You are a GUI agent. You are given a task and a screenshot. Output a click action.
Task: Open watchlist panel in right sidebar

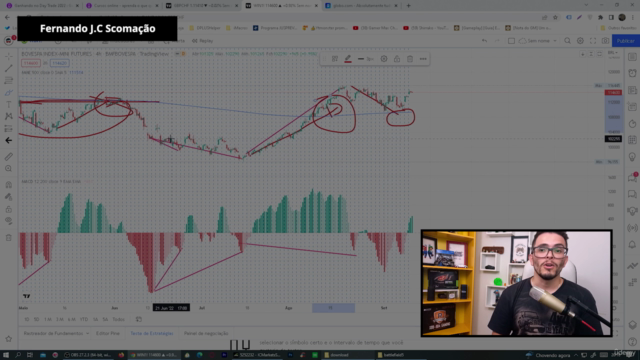point(632,57)
